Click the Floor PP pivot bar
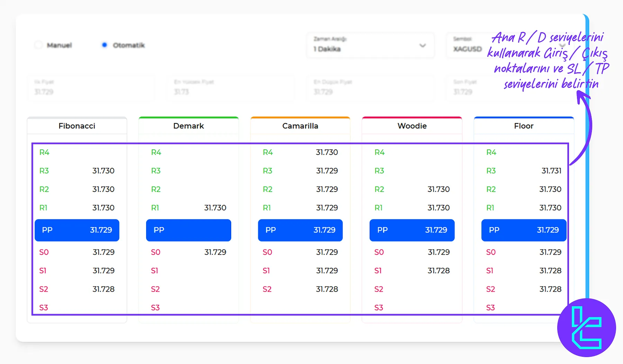Viewport: 623px width, 364px height. coord(523,230)
